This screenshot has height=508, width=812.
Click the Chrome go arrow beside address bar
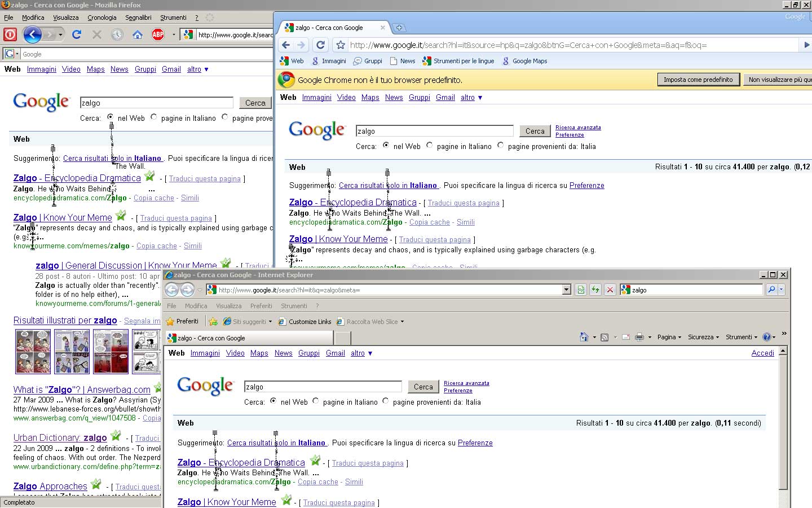click(x=807, y=45)
